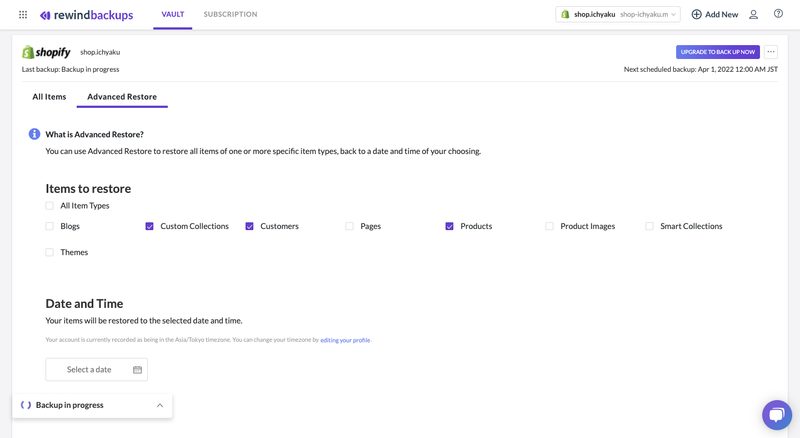Open the user account profile icon
The image size is (800, 438).
tap(754, 14)
